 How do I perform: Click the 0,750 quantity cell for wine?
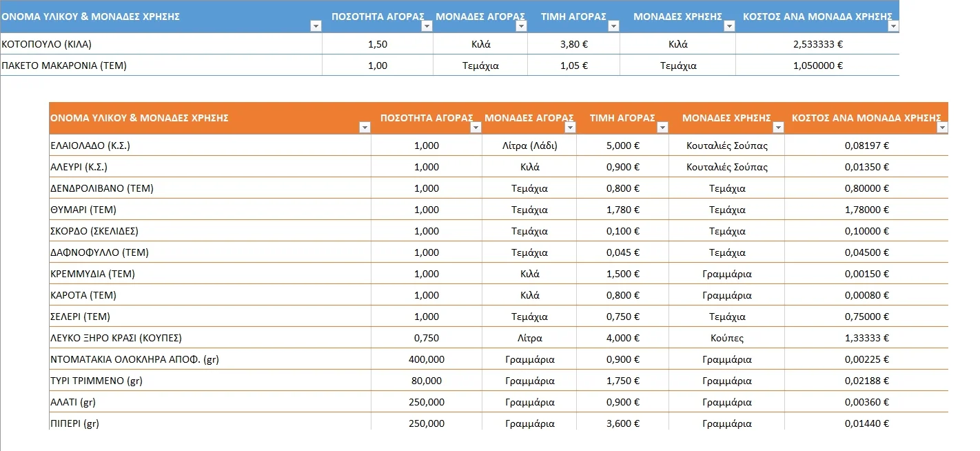[427, 338]
